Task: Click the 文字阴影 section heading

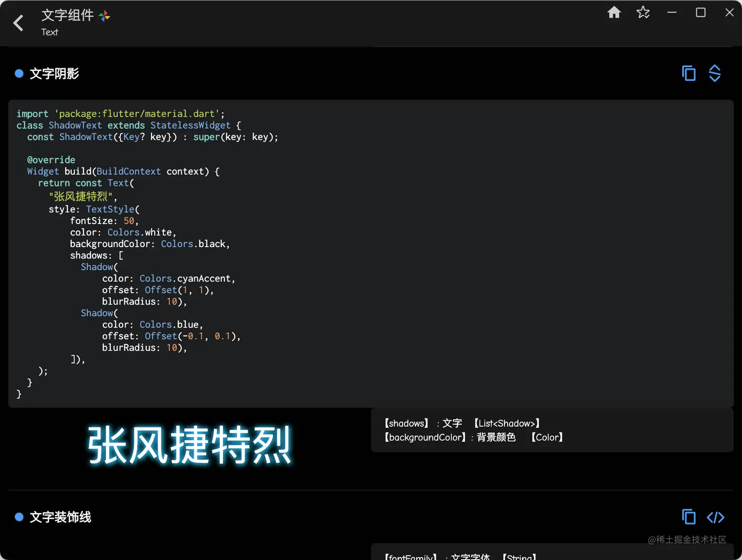Action: [54, 73]
